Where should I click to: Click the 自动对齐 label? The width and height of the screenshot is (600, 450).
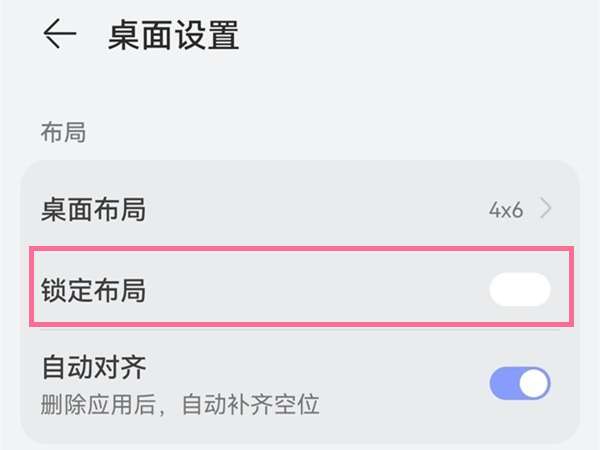point(93,366)
